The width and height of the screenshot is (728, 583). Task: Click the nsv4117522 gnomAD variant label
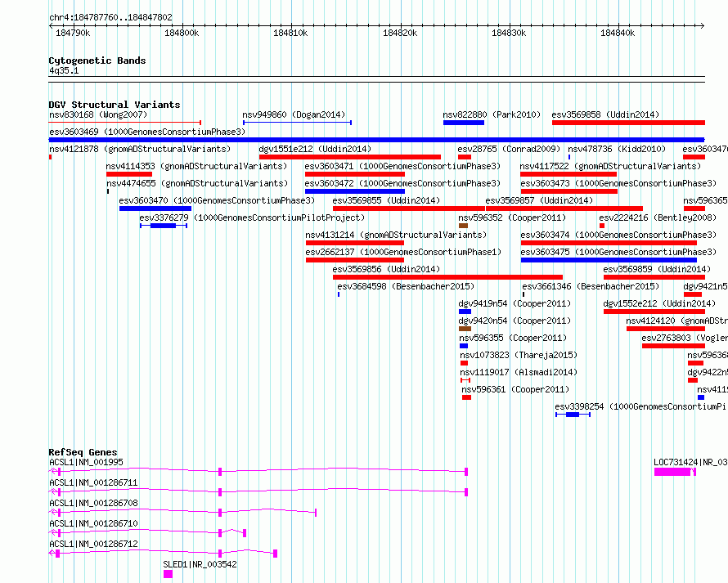coord(610,166)
